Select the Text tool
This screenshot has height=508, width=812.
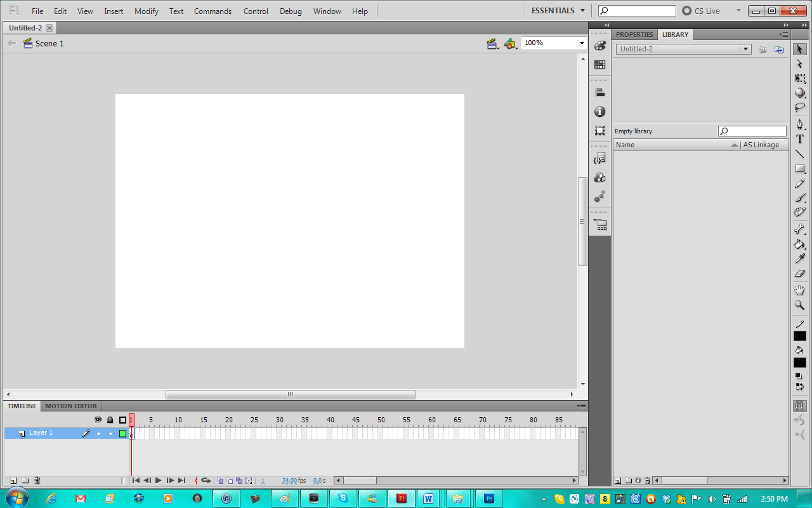tap(799, 139)
